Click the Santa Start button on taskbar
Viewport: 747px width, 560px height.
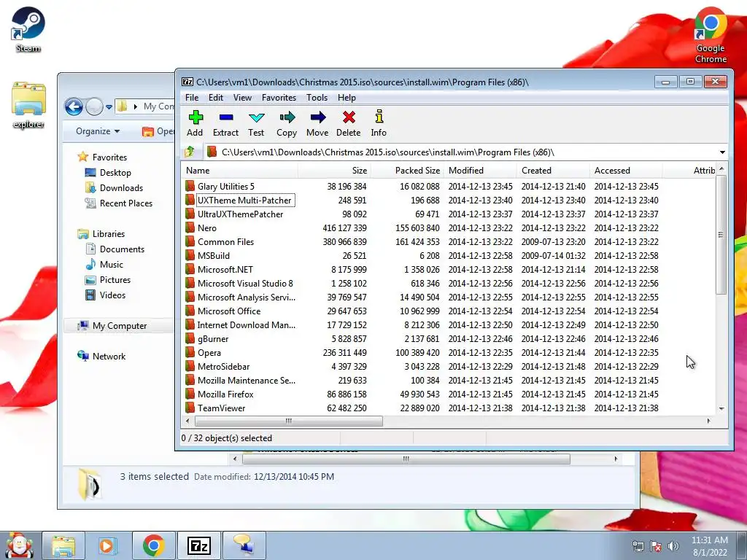click(x=19, y=545)
